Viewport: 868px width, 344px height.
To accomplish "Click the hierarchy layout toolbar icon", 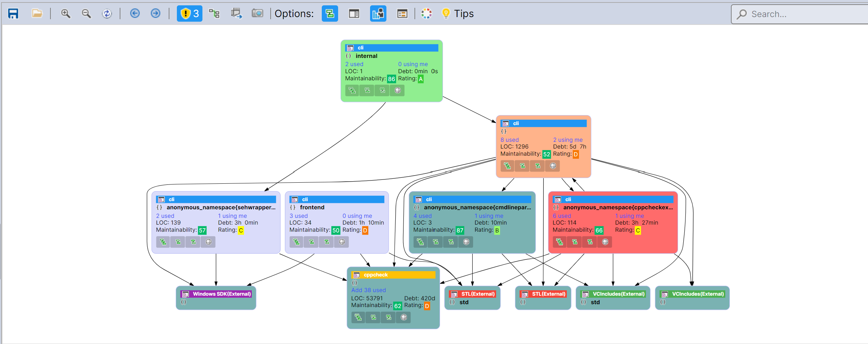I will coord(215,13).
